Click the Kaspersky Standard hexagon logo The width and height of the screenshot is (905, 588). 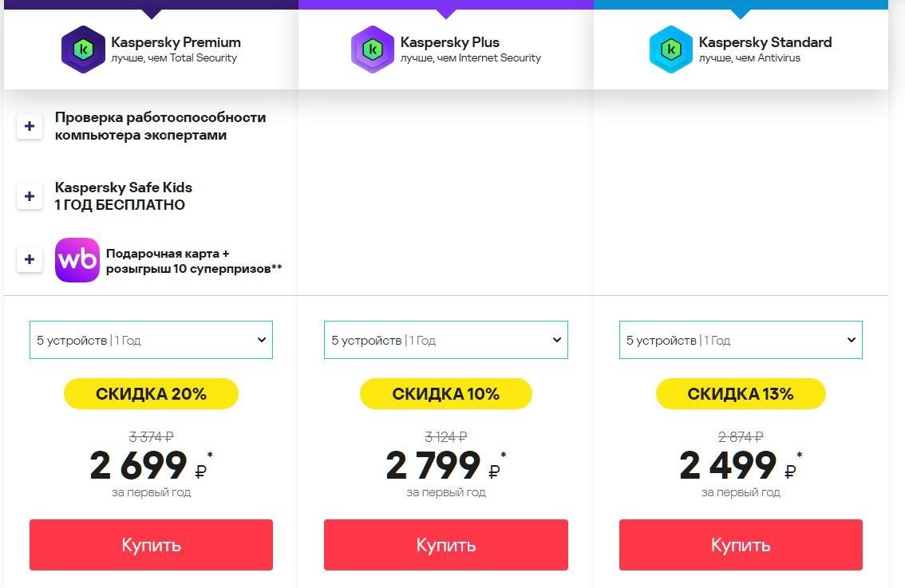(x=670, y=49)
